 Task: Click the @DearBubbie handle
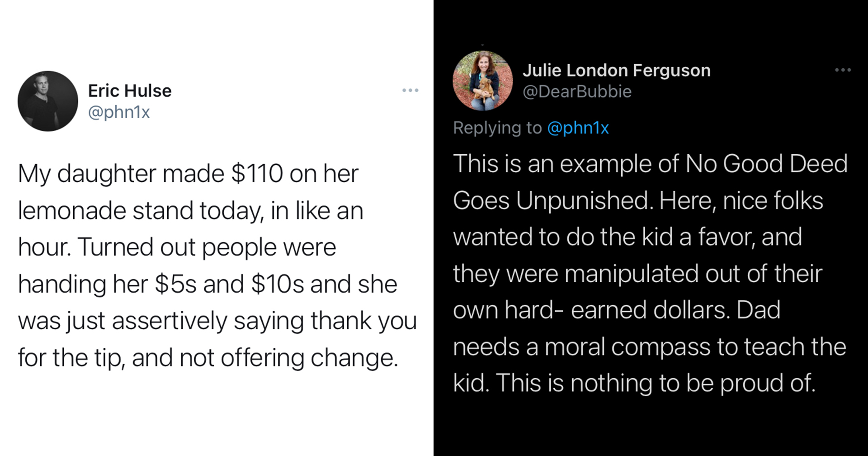pos(577,92)
